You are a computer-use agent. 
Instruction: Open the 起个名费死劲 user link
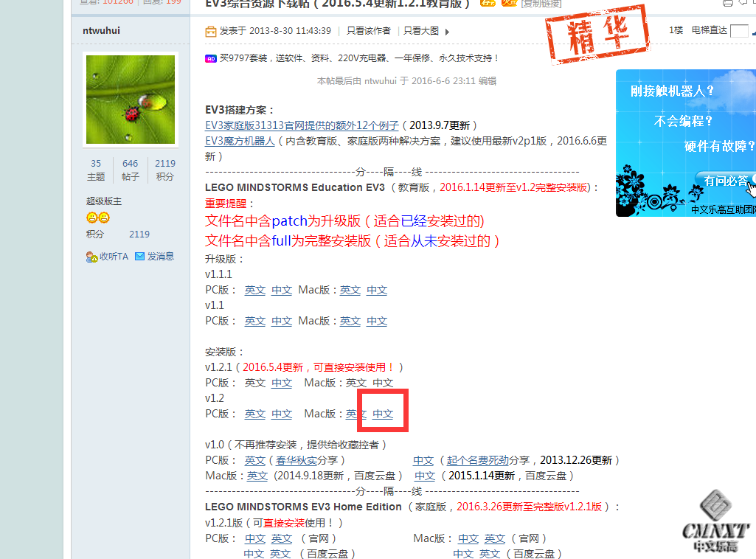pos(477,460)
